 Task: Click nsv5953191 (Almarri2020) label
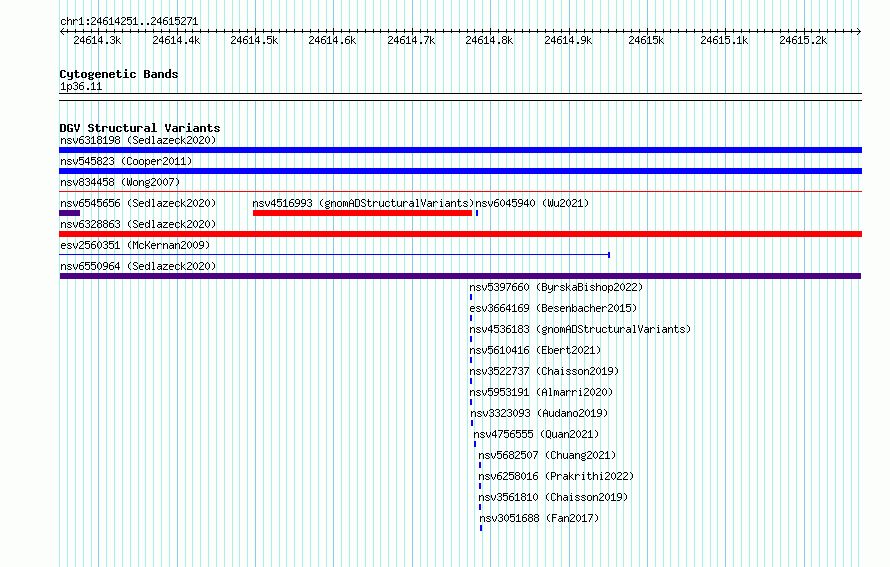[541, 392]
